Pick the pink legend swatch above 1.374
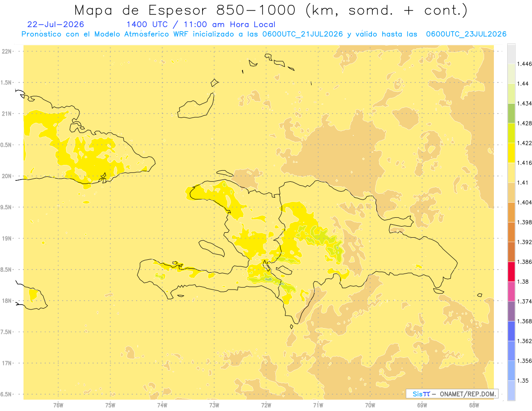The width and height of the screenshot is (532, 411). pyautogui.click(x=511, y=291)
